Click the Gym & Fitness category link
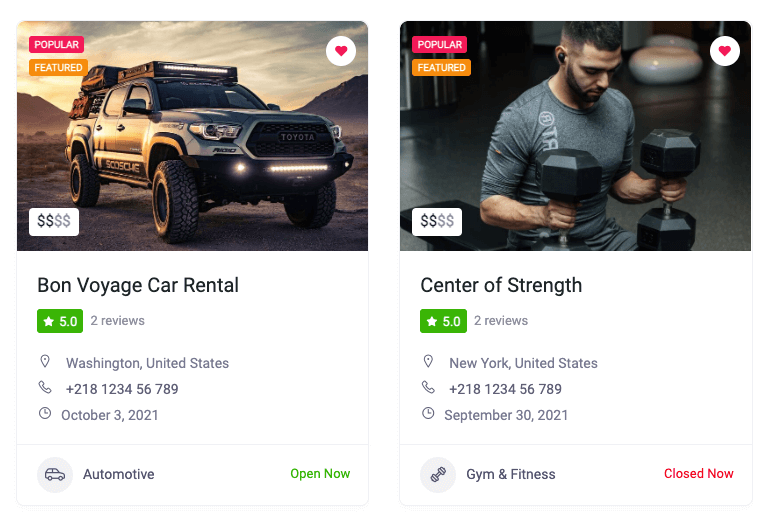The image size is (771, 524). tap(510, 474)
